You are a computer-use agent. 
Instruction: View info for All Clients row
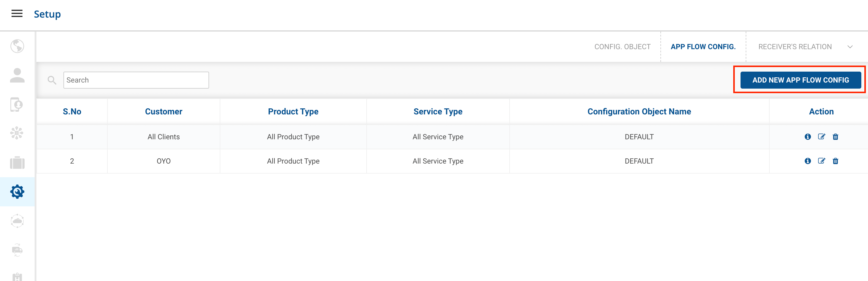[x=808, y=137]
